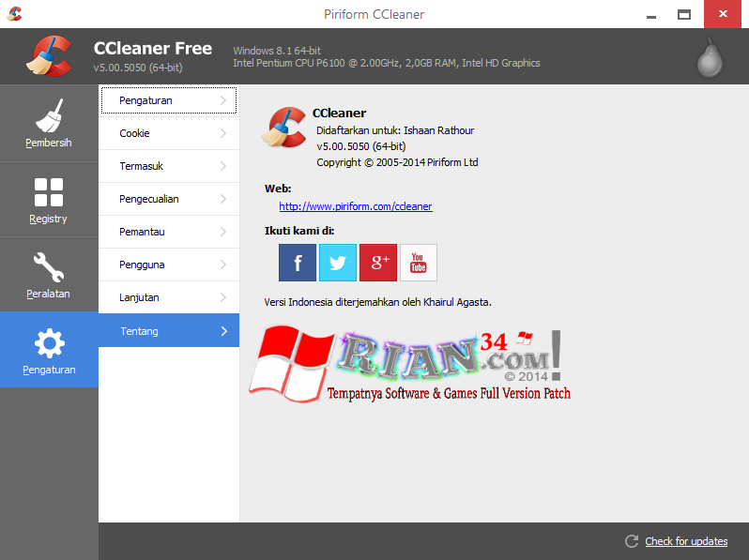Click the CCleaner logo in header
This screenshot has height=560, width=749.
tap(49, 56)
